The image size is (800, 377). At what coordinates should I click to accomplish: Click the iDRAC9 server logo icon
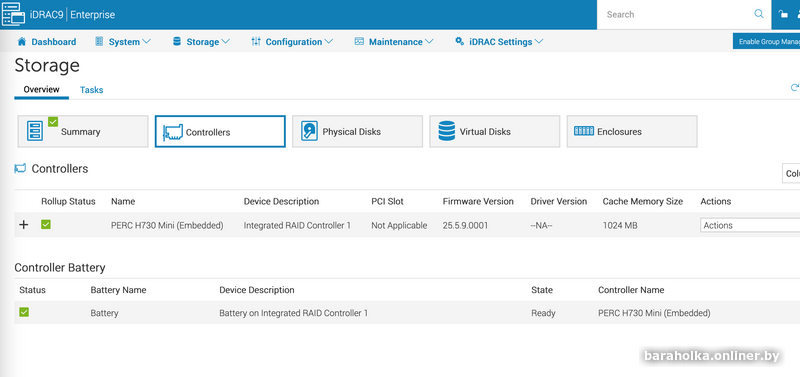[x=14, y=14]
